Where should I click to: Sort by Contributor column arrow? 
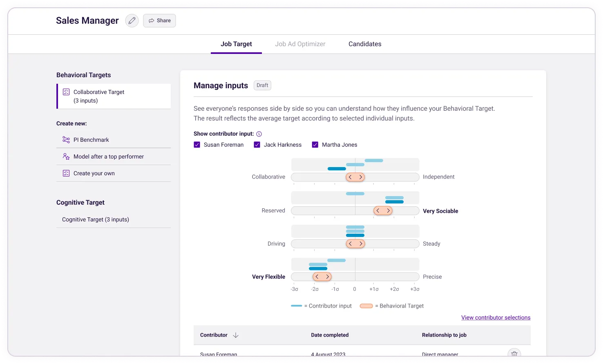tap(236, 335)
